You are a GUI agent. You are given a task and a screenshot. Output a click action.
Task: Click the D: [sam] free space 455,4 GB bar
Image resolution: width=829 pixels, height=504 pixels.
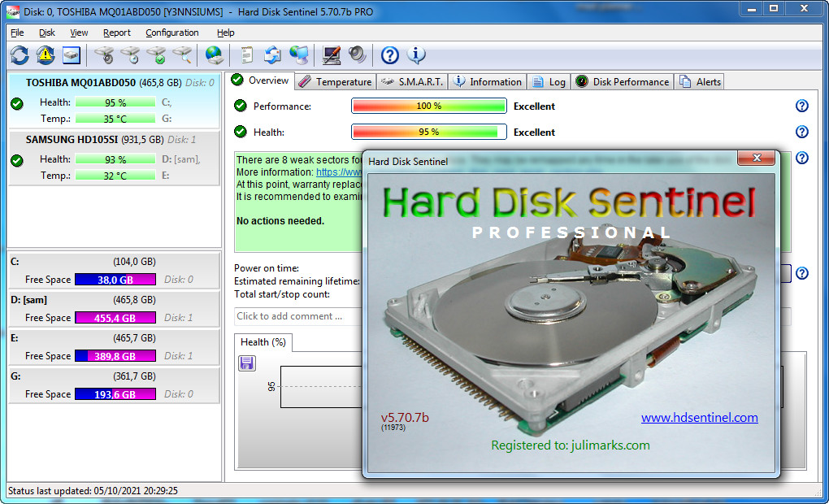click(115, 318)
